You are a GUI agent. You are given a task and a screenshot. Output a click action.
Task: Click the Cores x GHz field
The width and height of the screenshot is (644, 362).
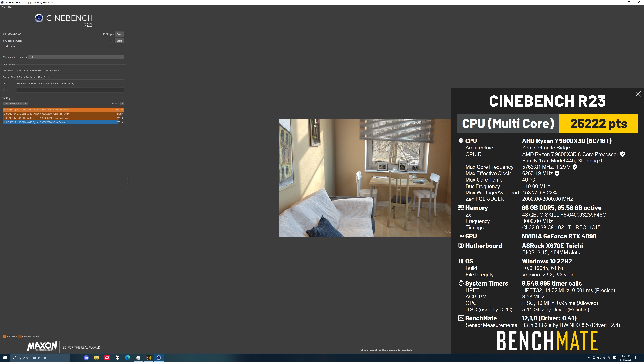coord(70,77)
